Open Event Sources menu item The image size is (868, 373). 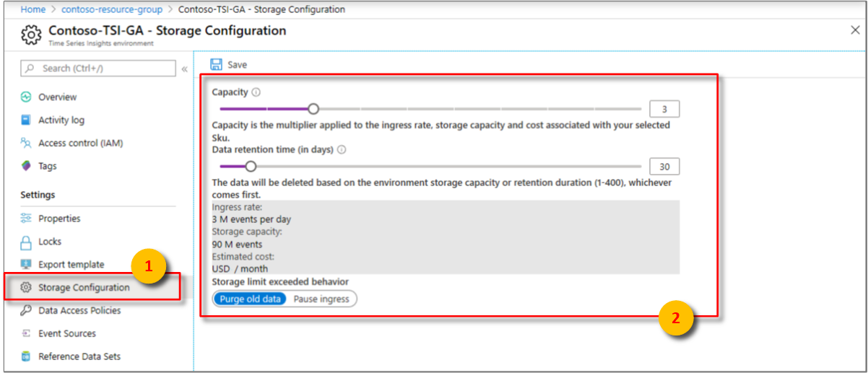pos(66,333)
